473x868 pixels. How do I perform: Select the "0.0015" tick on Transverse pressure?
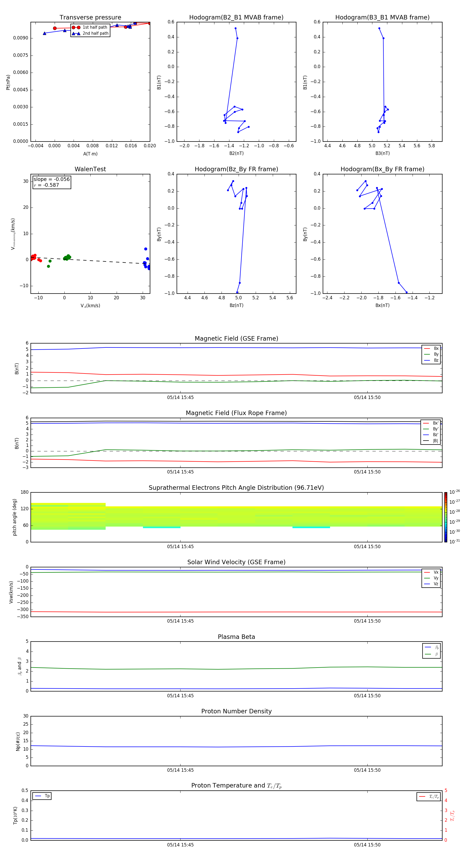pyautogui.click(x=21, y=124)
